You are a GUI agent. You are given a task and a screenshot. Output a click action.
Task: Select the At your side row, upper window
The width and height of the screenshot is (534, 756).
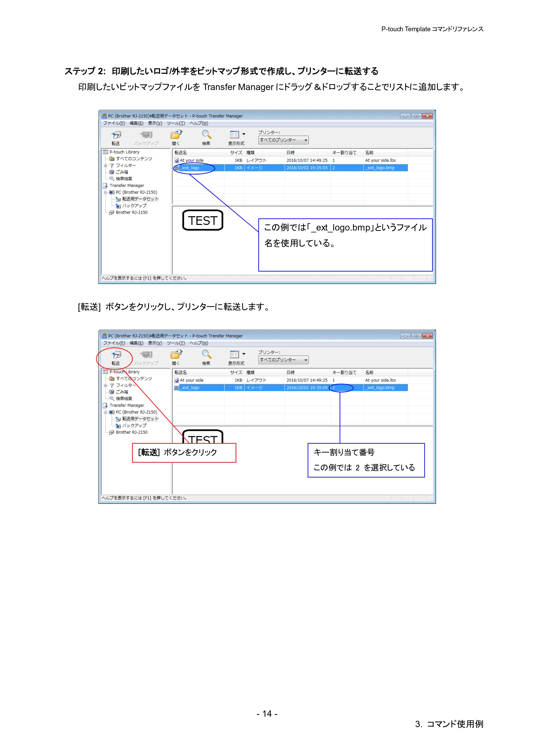coord(290,160)
